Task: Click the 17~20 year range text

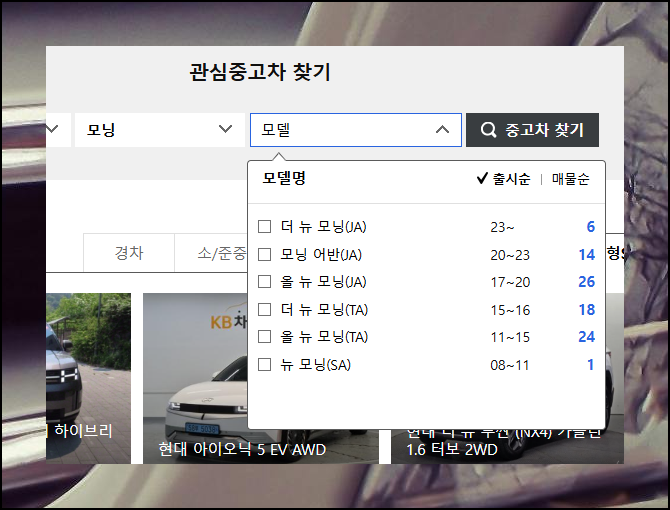Action: pyautogui.click(x=510, y=282)
